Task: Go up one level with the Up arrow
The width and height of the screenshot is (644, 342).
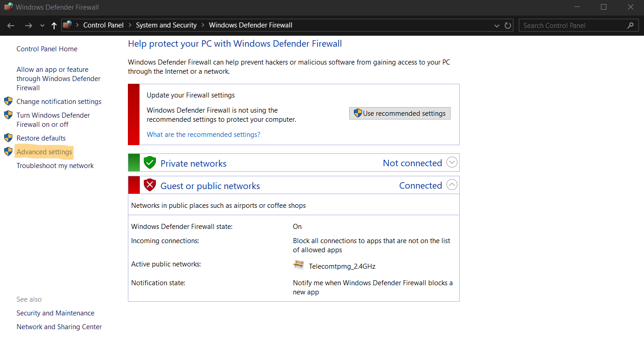Action: pos(54,26)
